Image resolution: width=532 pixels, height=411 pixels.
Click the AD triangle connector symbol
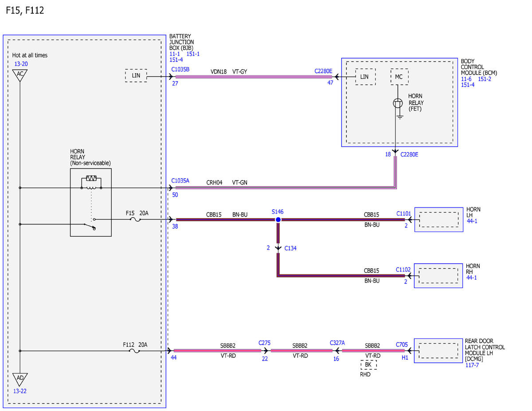tap(20, 379)
